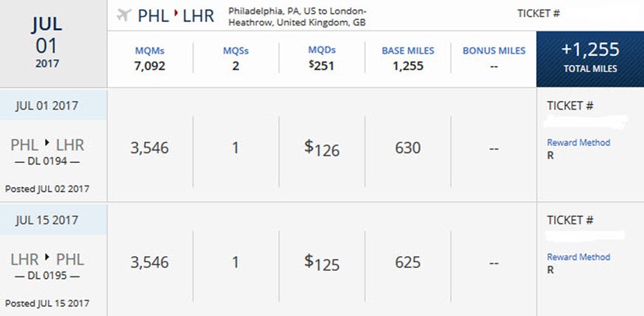Select the JUL 01 2017 date panel
644x316 pixels.
(54, 43)
